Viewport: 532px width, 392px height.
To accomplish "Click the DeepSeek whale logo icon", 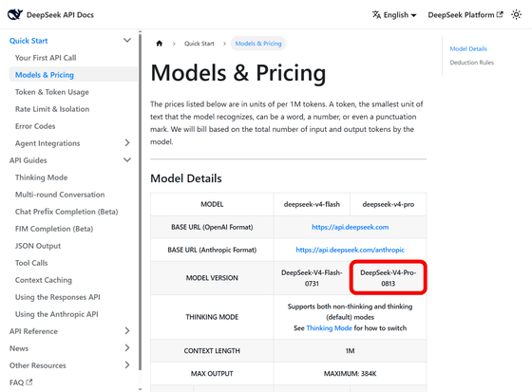I will pos(15,14).
